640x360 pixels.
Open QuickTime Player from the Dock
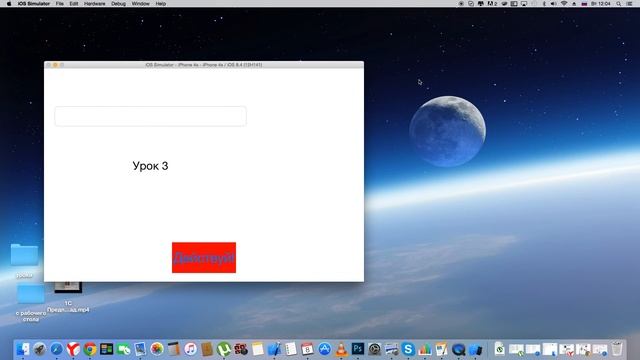[458, 349]
